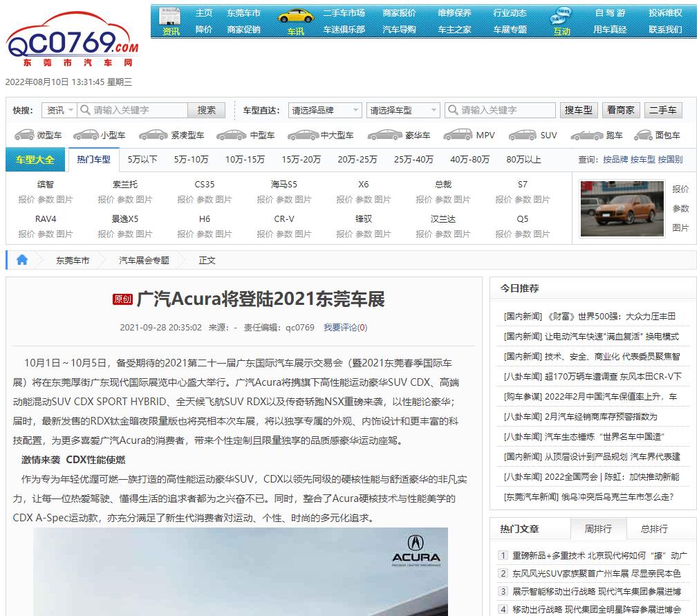Image resolution: width=699 pixels, height=616 pixels.
Task: Open the 汉兰达 model link
Action: click(442, 219)
